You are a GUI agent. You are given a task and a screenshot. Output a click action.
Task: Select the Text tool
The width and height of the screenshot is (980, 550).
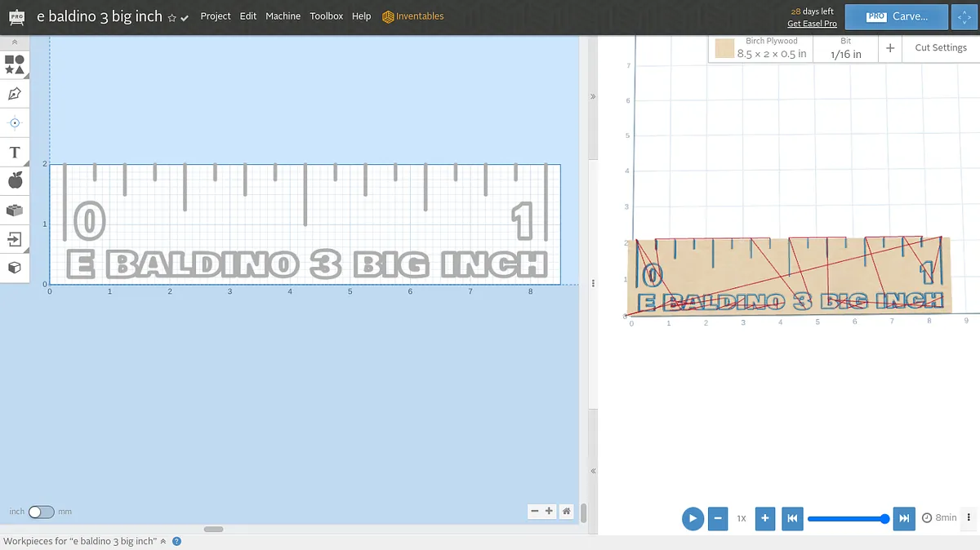(15, 153)
